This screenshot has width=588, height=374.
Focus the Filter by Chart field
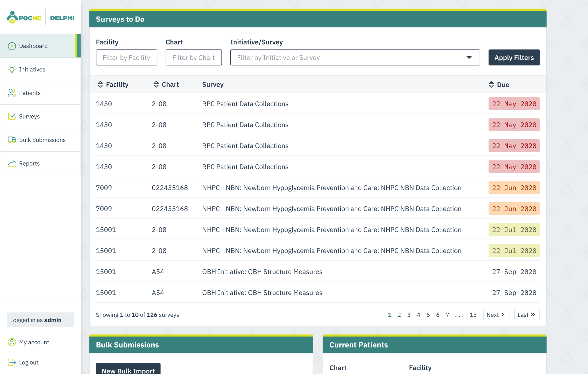[194, 58]
